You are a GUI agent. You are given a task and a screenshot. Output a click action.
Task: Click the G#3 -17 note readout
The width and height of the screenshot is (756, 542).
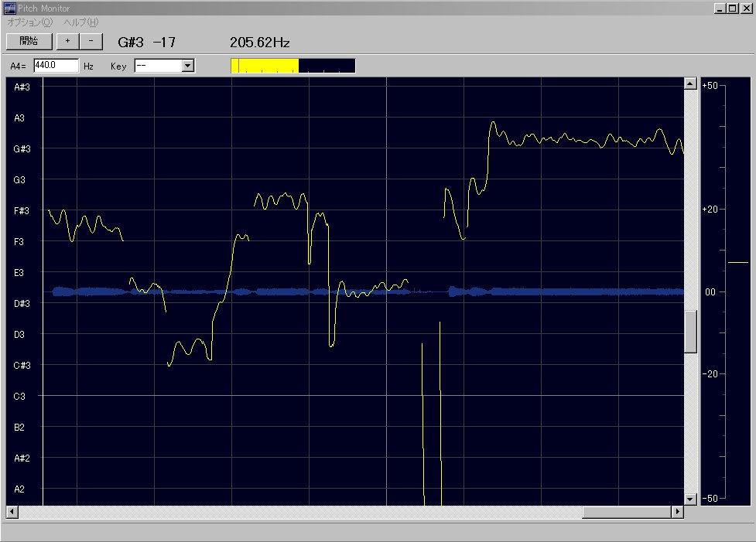click(x=146, y=43)
